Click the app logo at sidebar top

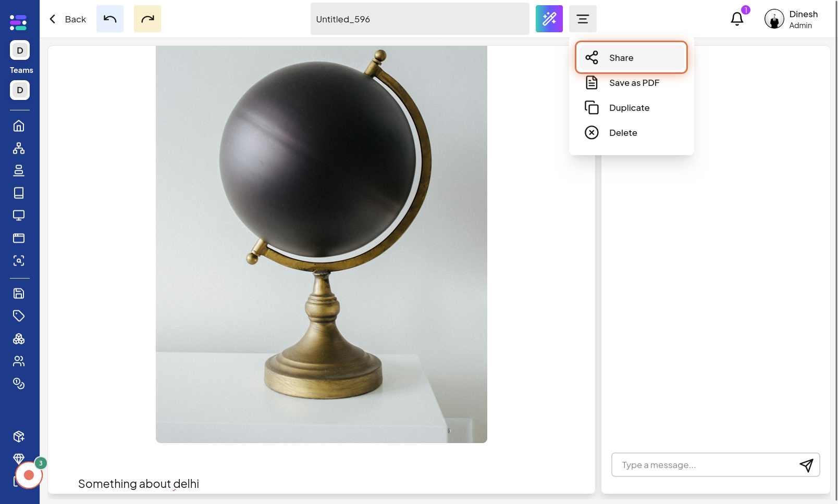[18, 22]
